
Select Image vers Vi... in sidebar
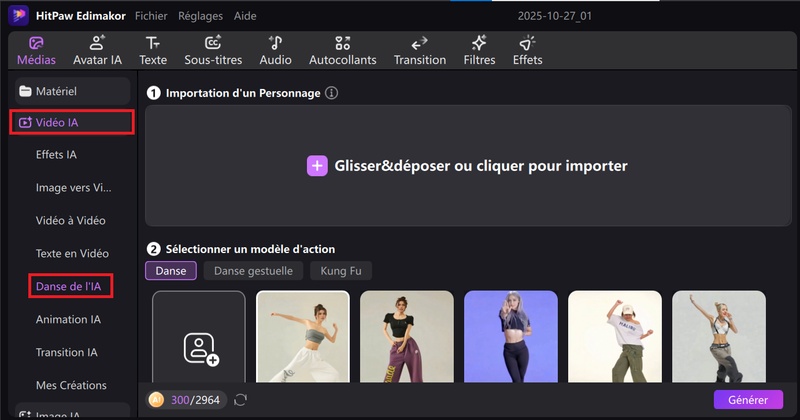tap(73, 188)
